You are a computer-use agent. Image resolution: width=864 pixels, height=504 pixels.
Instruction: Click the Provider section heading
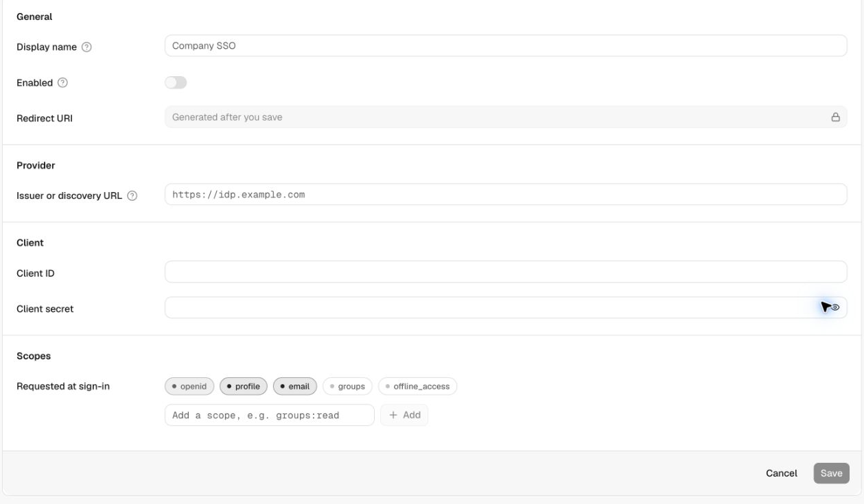[x=36, y=166]
